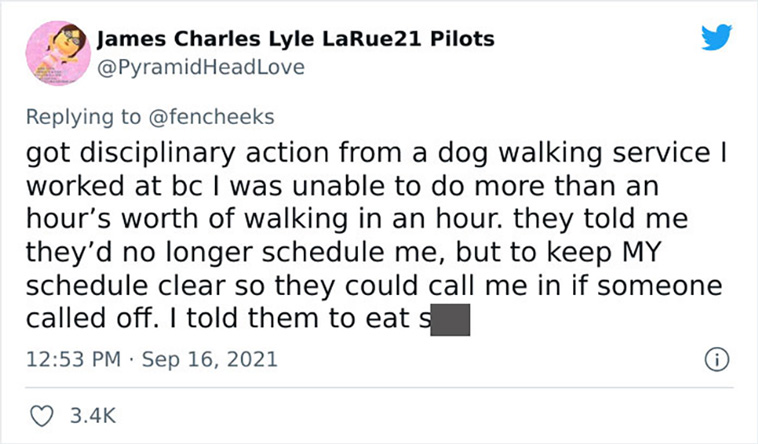This screenshot has height=444, width=758.
Task: Visit the @fencheeks mentioned account
Action: tap(211, 117)
